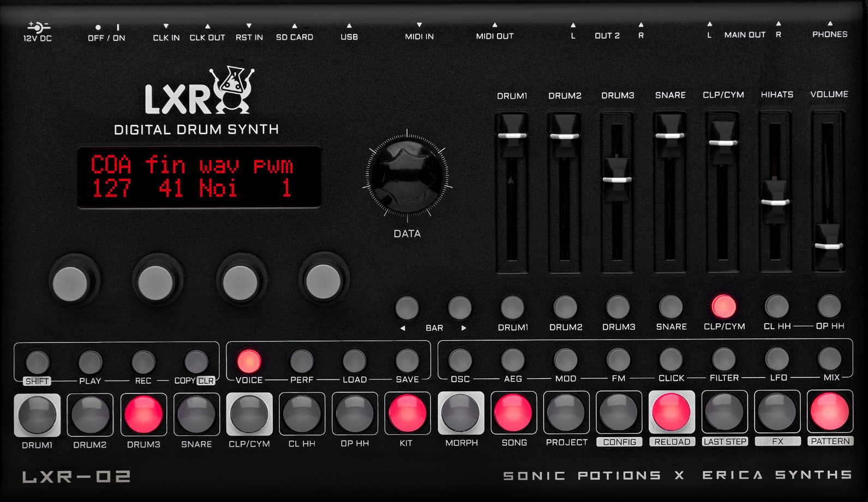Open the FILTER parameter page
This screenshot has height=502, width=868.
click(x=724, y=360)
